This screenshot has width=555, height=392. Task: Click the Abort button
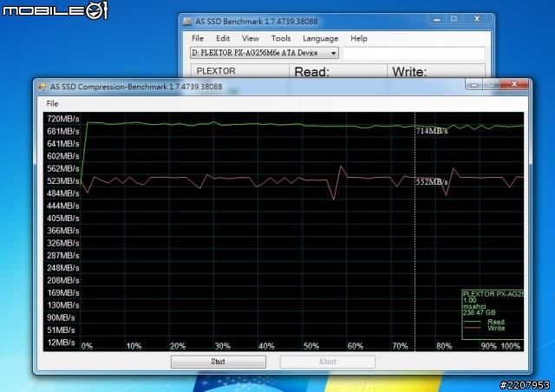tap(328, 362)
